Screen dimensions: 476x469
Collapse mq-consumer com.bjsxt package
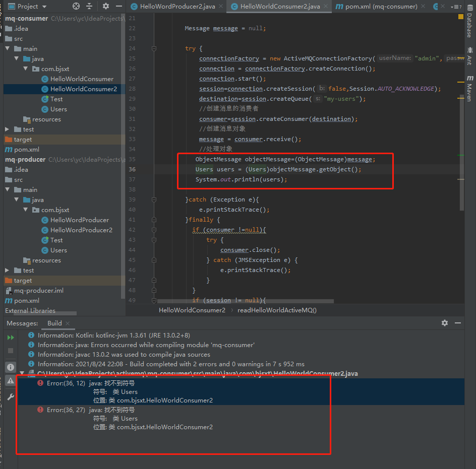coord(26,69)
